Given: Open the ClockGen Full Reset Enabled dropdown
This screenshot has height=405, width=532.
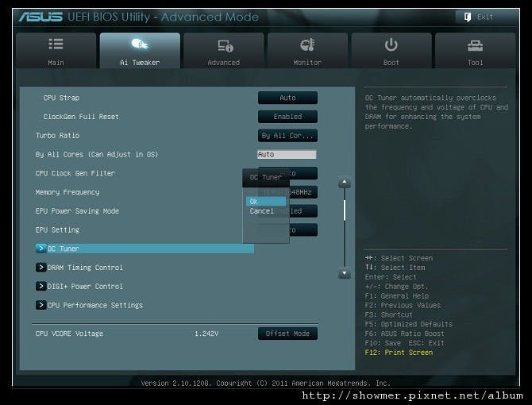Looking at the screenshot, I should point(287,117).
